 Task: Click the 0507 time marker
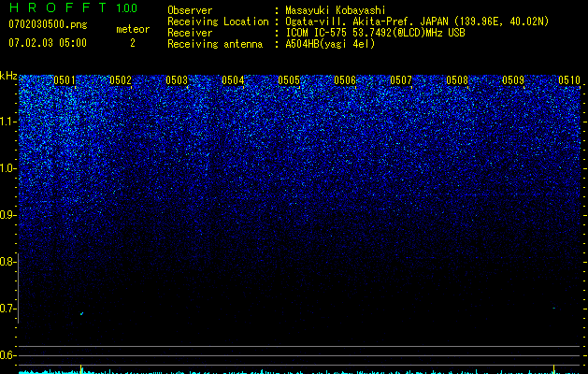401,80
